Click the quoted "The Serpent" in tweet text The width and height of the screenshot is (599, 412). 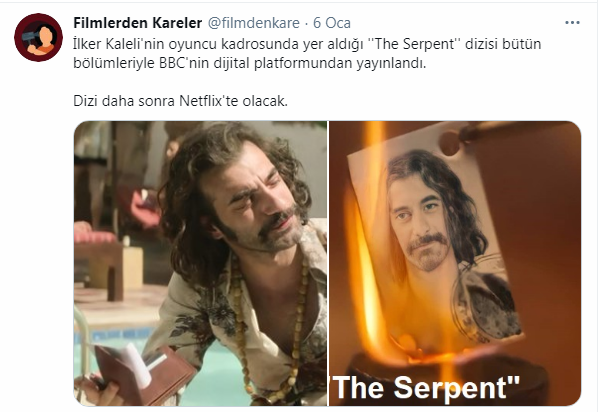(x=415, y=44)
